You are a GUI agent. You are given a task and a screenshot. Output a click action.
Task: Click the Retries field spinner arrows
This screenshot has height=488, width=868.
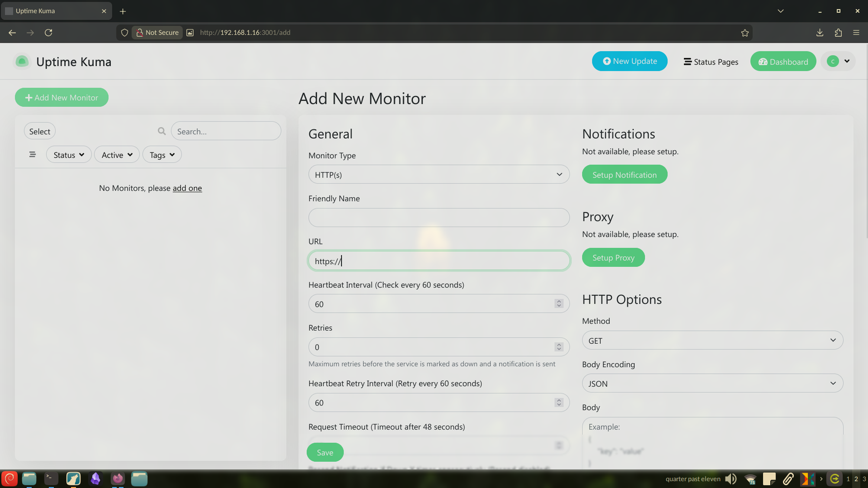pos(559,347)
